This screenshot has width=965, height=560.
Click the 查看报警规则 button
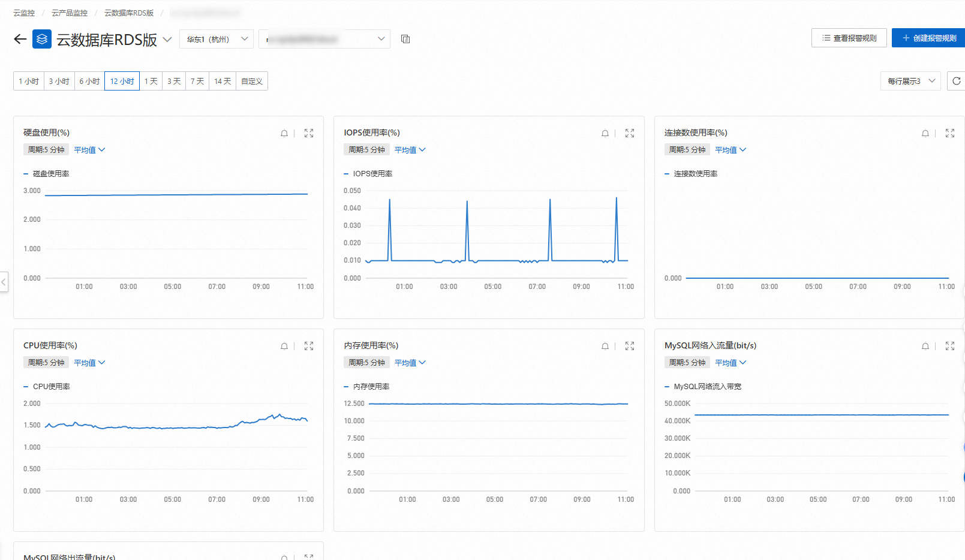point(849,38)
